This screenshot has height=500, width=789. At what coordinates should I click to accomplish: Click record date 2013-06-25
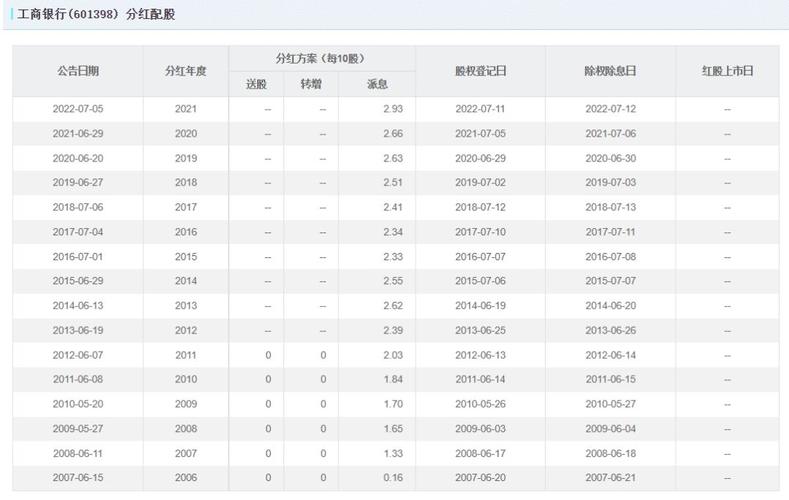pos(481,330)
